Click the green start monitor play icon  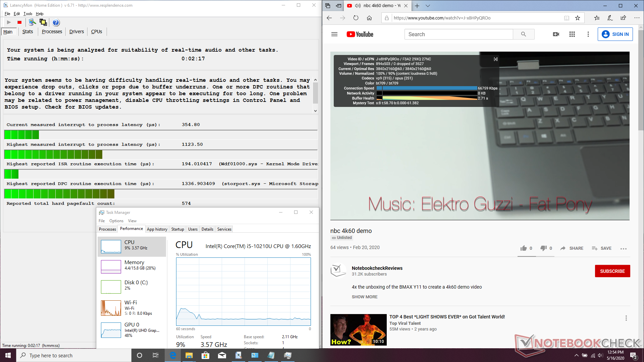click(9, 22)
